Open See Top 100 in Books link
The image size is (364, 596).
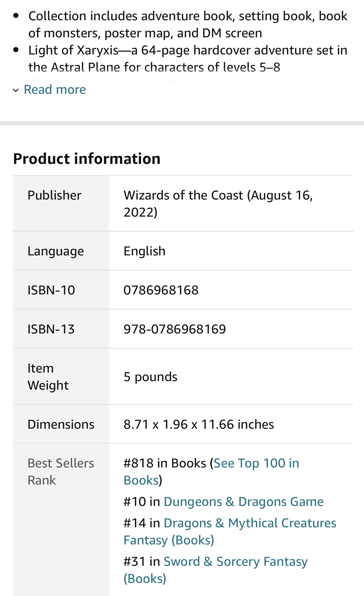211,472
